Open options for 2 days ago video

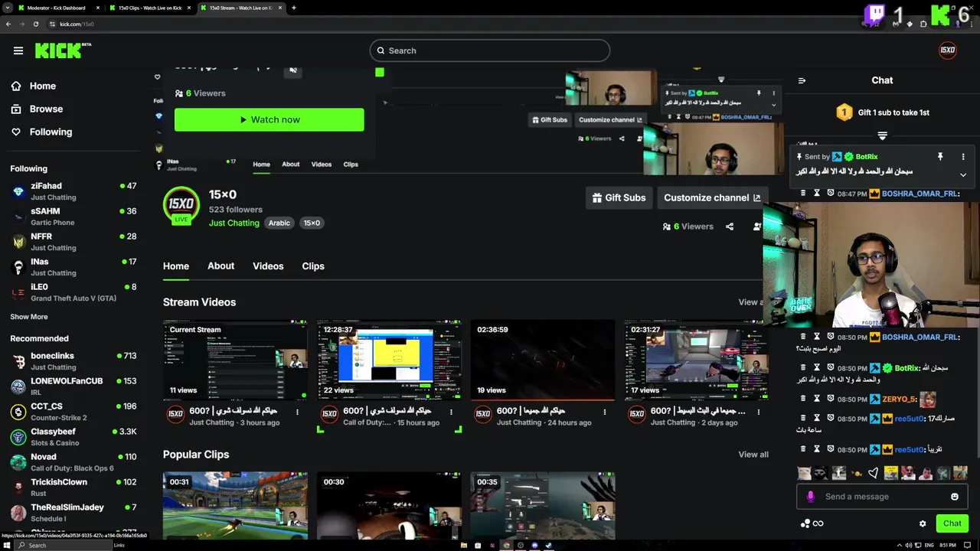click(x=759, y=412)
